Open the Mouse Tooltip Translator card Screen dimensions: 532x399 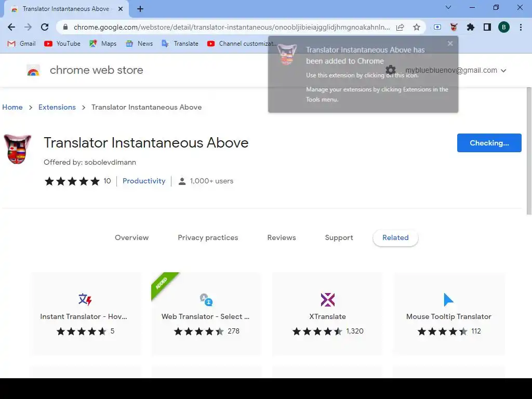point(449,314)
